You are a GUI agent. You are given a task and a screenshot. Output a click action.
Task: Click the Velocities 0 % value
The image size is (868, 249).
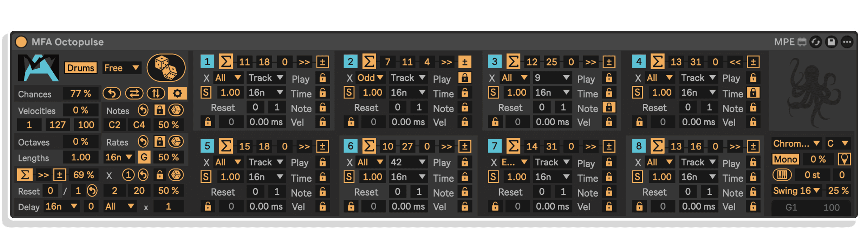click(80, 110)
